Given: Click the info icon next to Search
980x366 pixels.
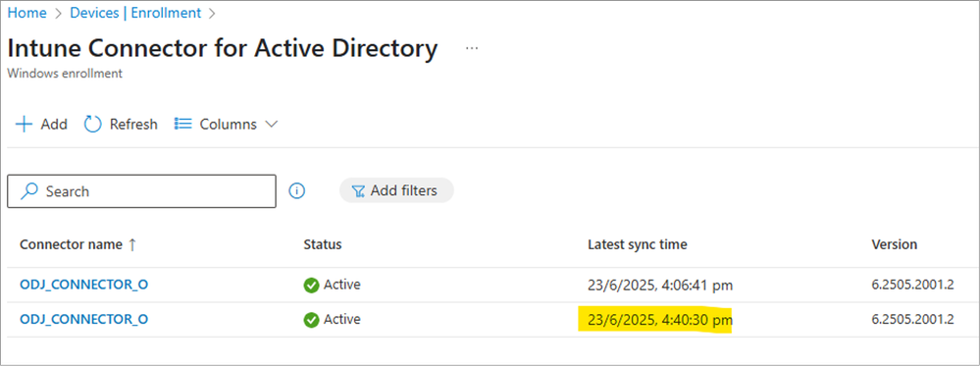Looking at the screenshot, I should [297, 190].
